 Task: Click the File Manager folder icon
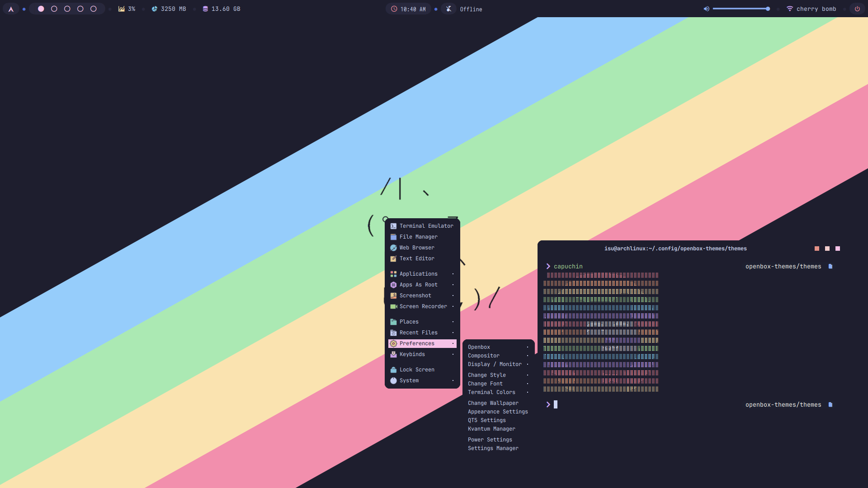393,237
